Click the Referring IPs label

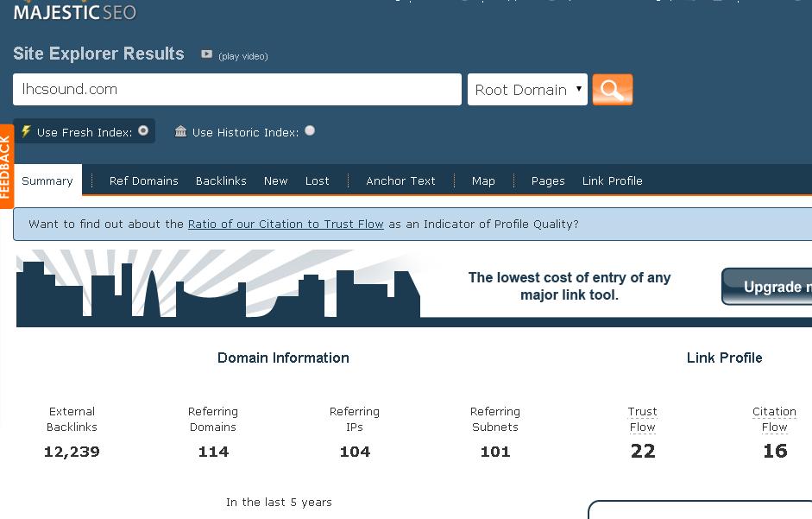tap(354, 419)
